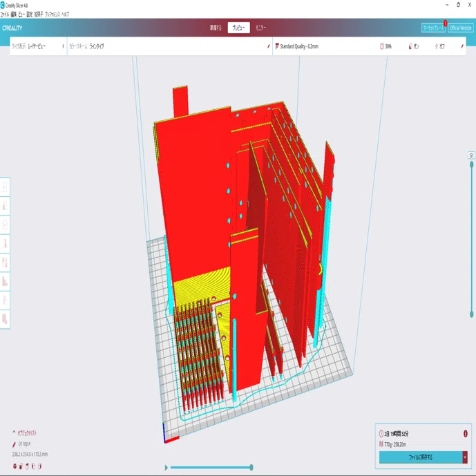Viewport: 476px width, 476px height.
Task: Select the Support Blocker tool
Action: (5, 280)
